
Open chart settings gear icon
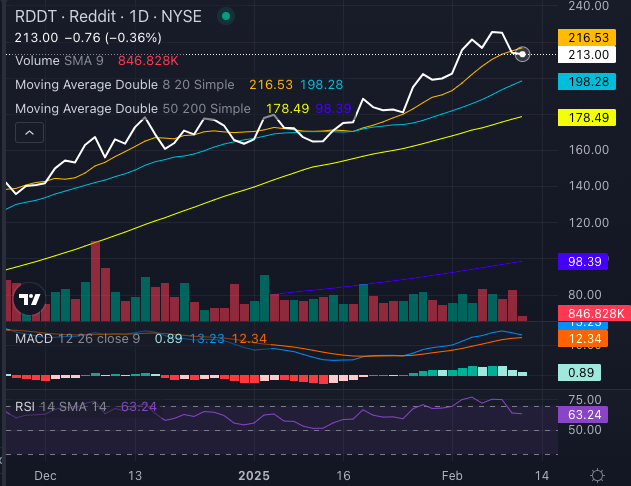pos(597,474)
